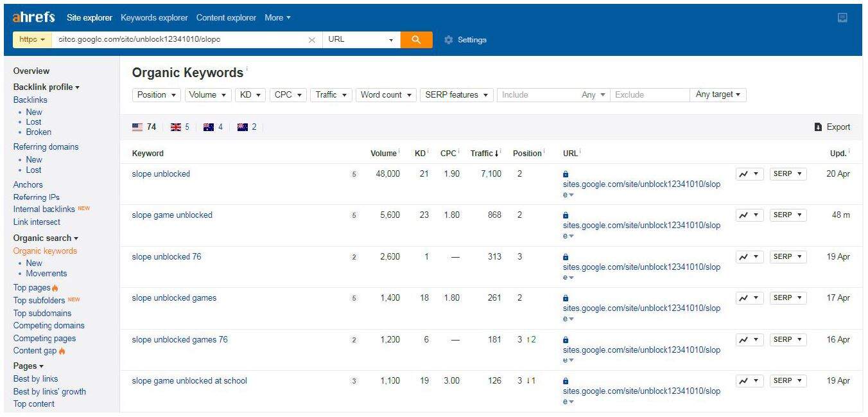868x417 pixels.
Task: Open the More menu in header
Action: (x=277, y=18)
